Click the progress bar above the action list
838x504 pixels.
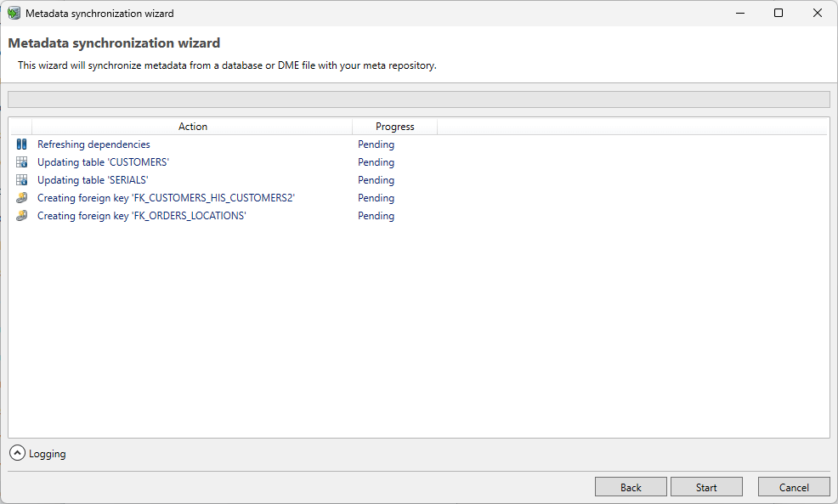point(418,99)
